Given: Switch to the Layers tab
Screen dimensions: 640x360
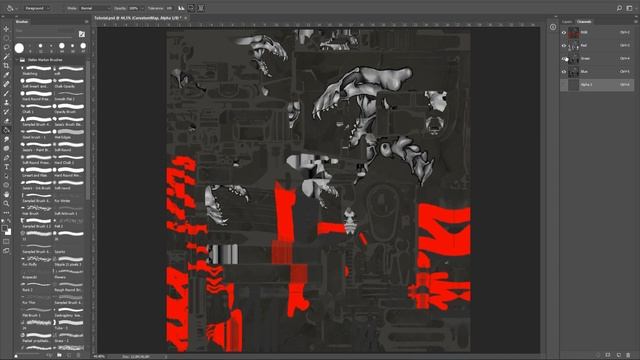Looking at the screenshot, I should point(567,22).
